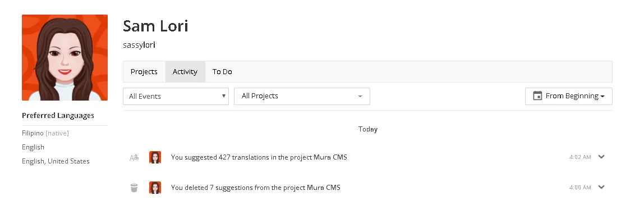The height and width of the screenshot is (209, 644).
Task: Click the translation icon beside 427 translations entry
Action: point(134,157)
